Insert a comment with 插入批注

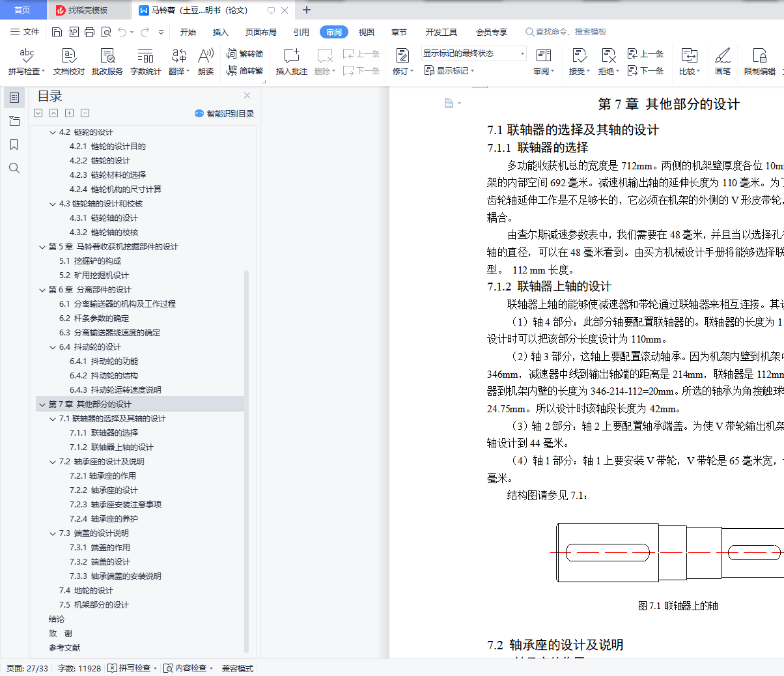292,62
